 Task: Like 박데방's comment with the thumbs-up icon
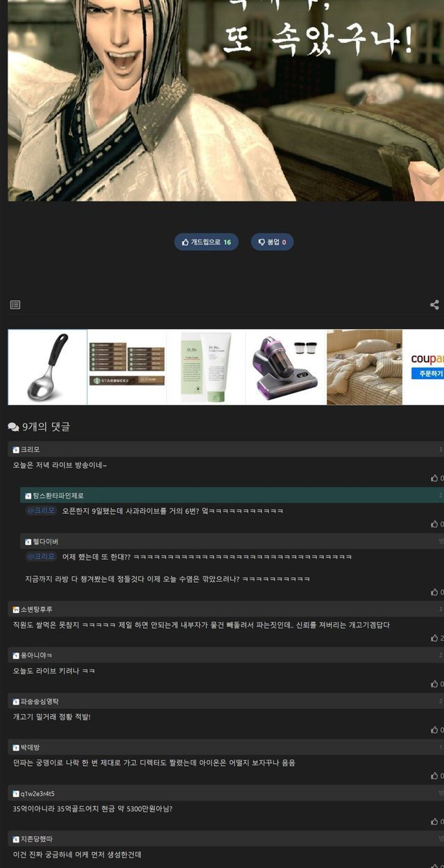434,776
